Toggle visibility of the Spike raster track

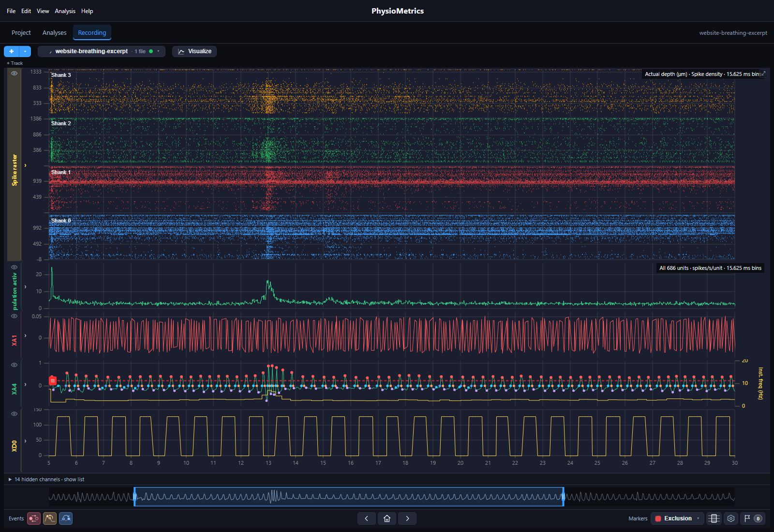15,74
